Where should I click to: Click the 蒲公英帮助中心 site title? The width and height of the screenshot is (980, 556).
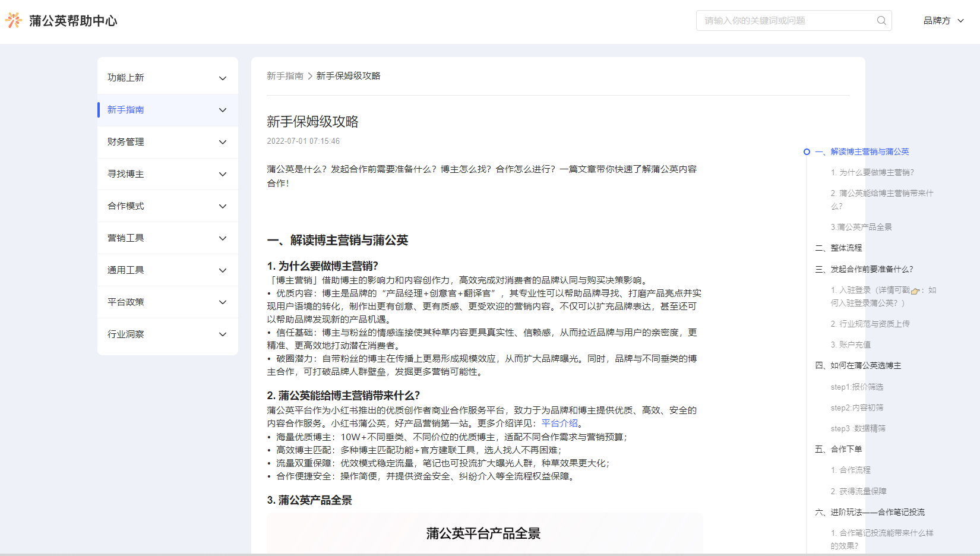click(x=74, y=21)
